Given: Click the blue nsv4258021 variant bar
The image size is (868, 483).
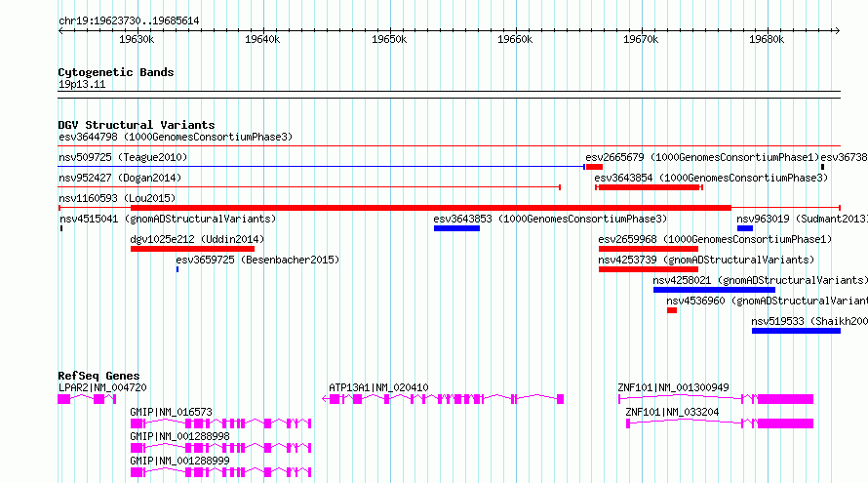Looking at the screenshot, I should click(714, 290).
